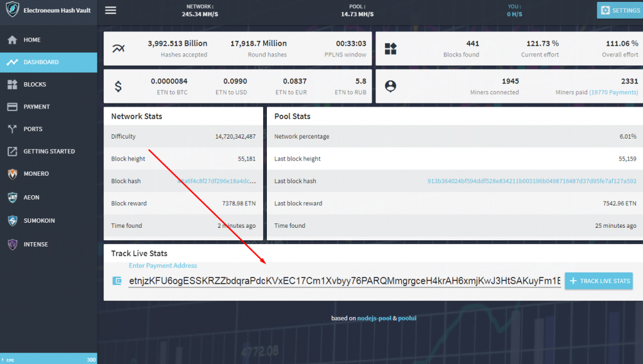This screenshot has width=643, height=364.
Task: Open the Settings button
Action: [619, 11]
